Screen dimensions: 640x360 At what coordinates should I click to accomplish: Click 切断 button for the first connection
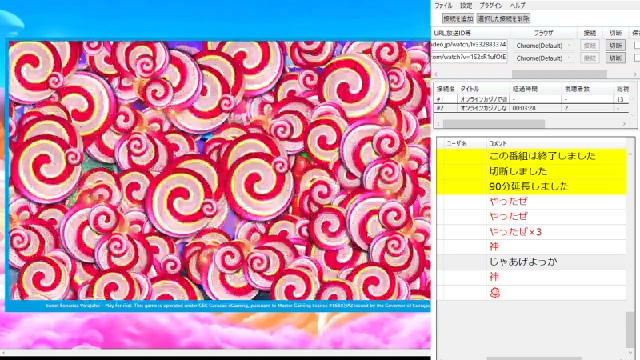pos(616,45)
